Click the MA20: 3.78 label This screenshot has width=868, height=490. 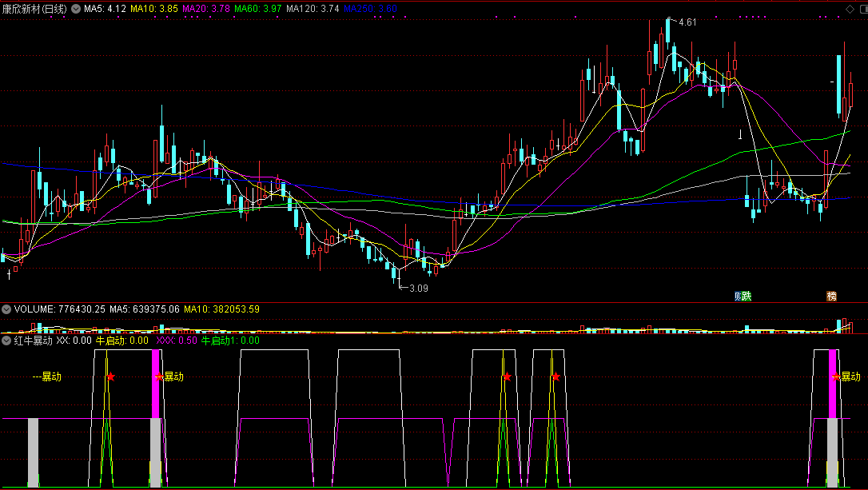[x=206, y=9]
